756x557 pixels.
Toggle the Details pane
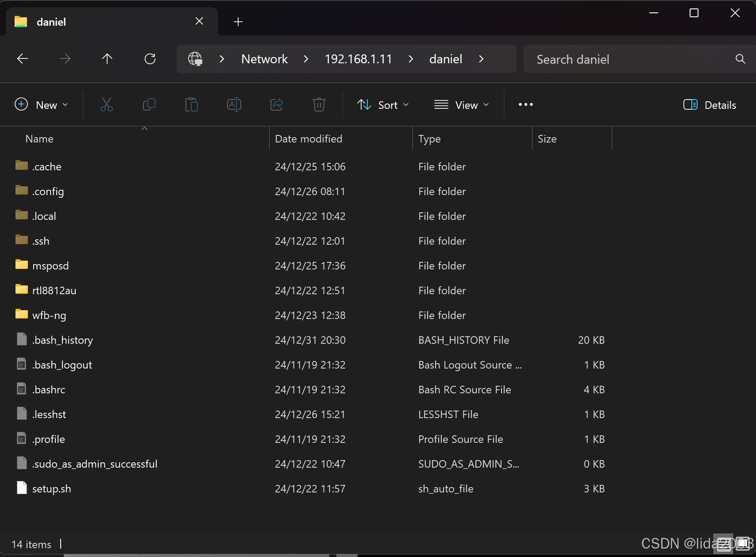tap(710, 105)
